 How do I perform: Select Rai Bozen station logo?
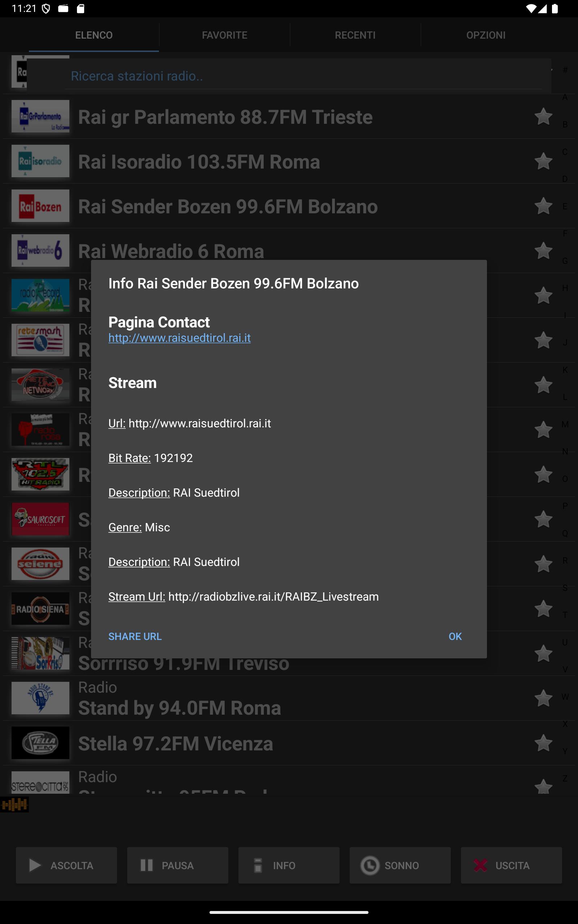pos(40,206)
